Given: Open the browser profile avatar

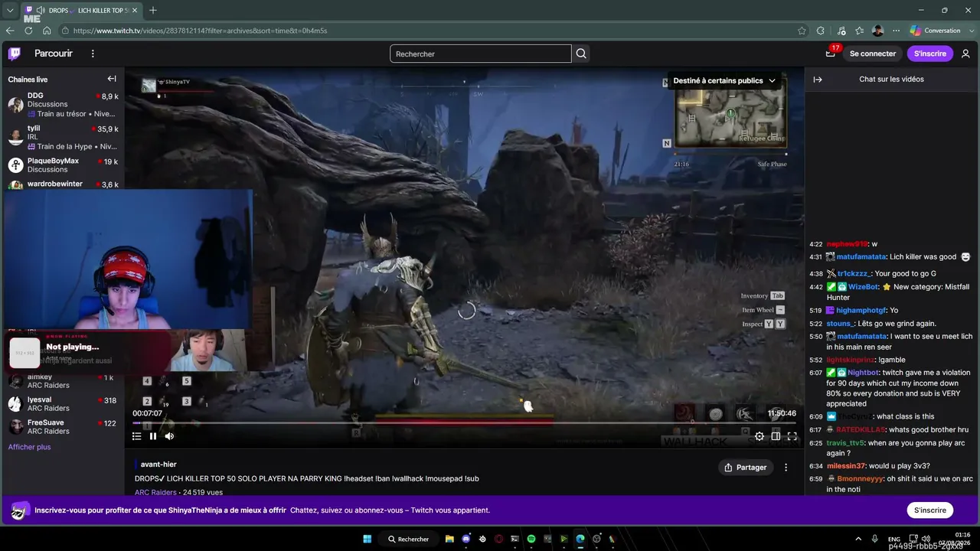Looking at the screenshot, I should [878, 31].
